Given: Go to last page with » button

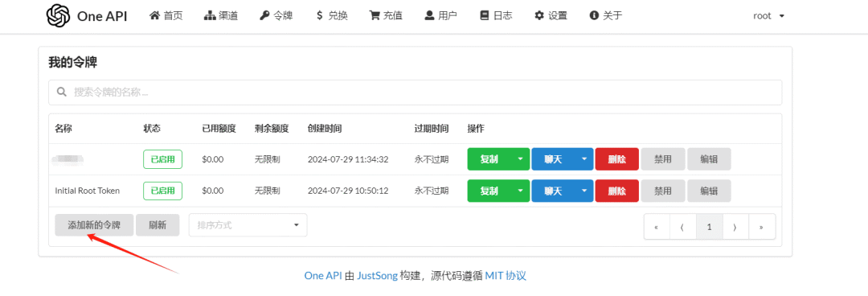Looking at the screenshot, I should (x=762, y=227).
